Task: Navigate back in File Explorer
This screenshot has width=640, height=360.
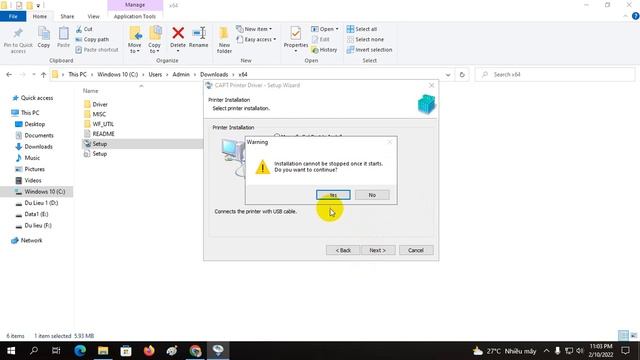Action: (9, 74)
